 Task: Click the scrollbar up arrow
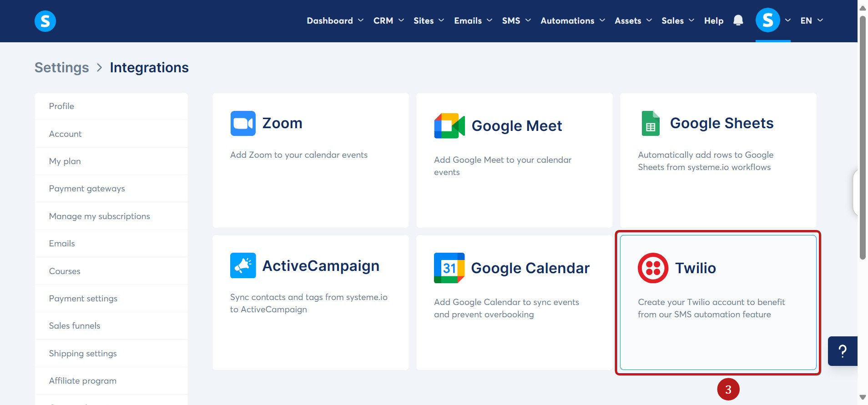(x=863, y=8)
